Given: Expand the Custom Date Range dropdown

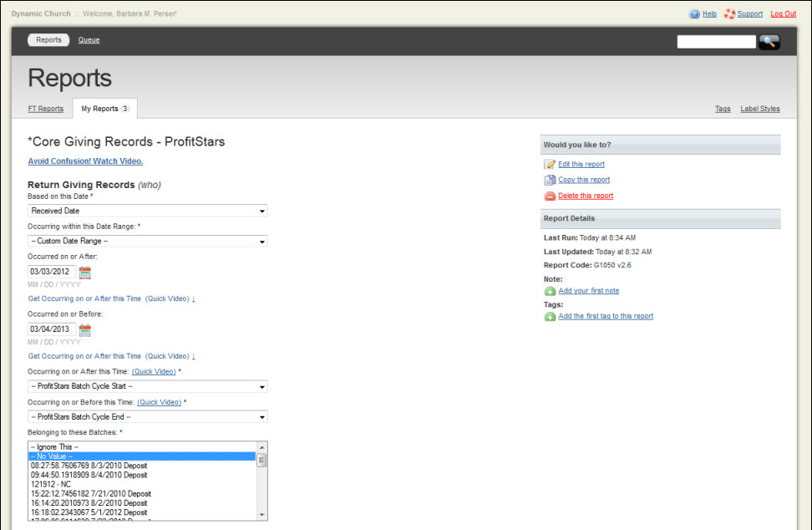Looking at the screenshot, I should click(x=147, y=241).
